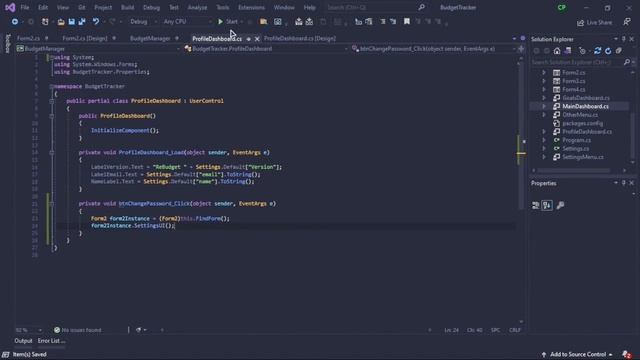Switch to BudgetManager tab
Image resolution: width=640 pixels, height=360 pixels.
150,38
